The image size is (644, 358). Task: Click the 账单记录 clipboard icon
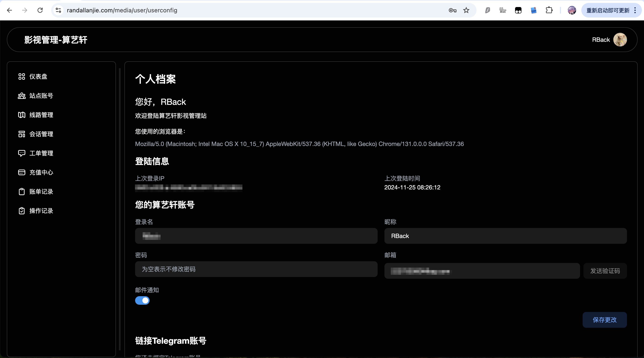pos(22,192)
